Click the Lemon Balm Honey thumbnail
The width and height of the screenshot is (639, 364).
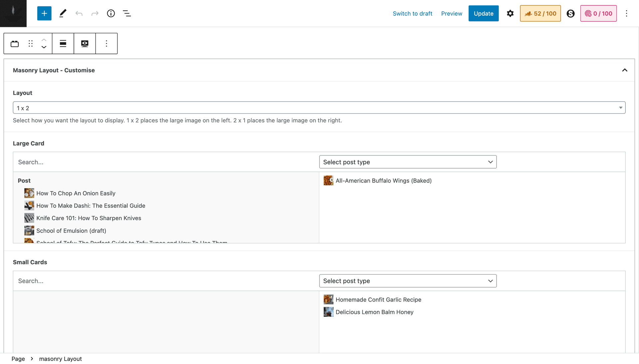click(x=328, y=312)
